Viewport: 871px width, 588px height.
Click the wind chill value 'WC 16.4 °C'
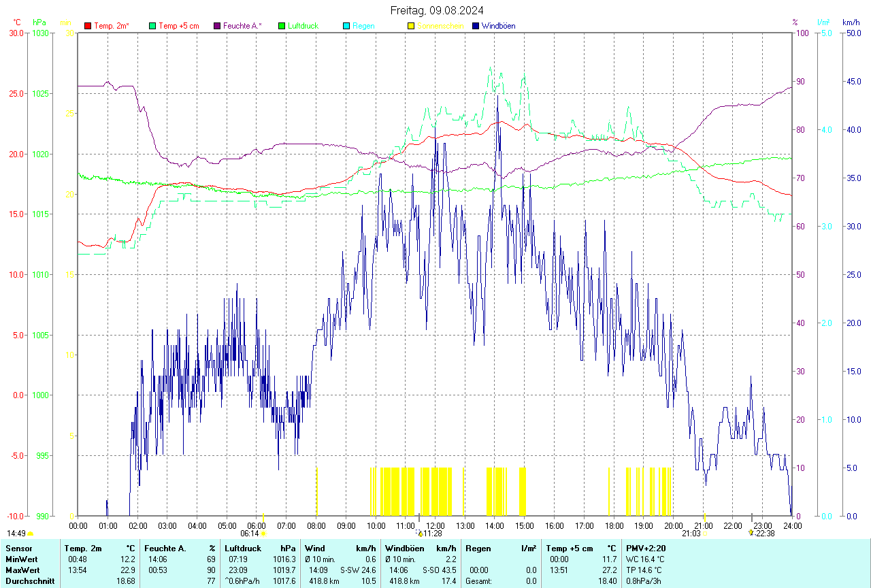(x=645, y=559)
